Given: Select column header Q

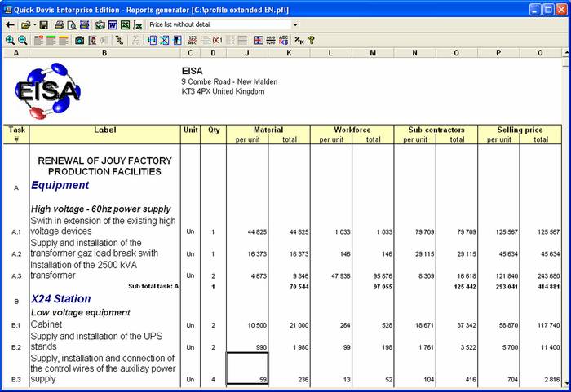Looking at the screenshot, I should pos(540,53).
